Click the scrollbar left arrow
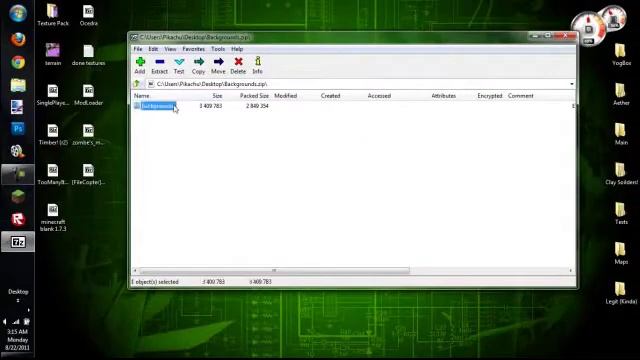 coord(135,271)
